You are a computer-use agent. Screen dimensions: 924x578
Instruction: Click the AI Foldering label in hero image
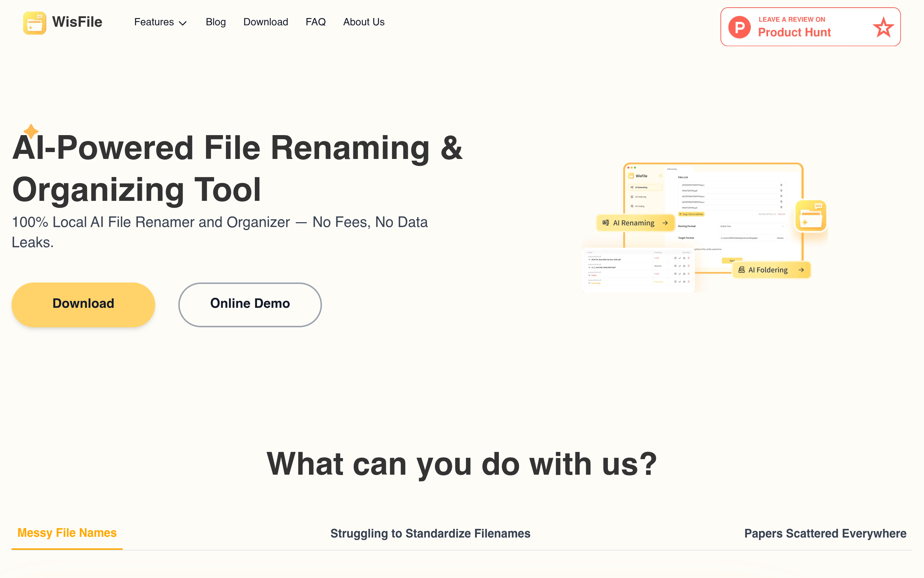(768, 270)
